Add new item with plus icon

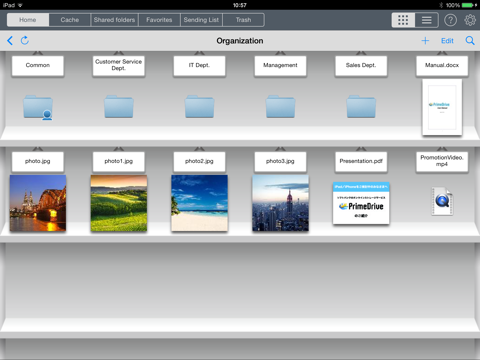tap(425, 41)
